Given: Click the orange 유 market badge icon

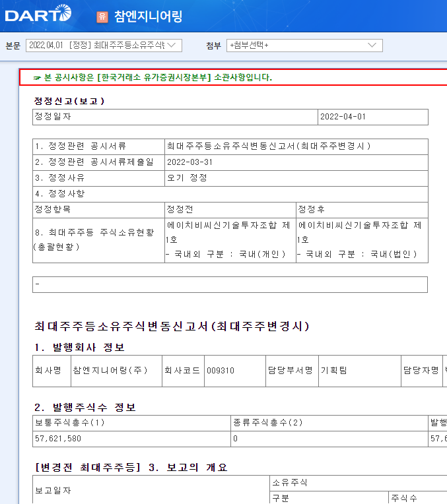Looking at the screenshot, I should click(102, 16).
